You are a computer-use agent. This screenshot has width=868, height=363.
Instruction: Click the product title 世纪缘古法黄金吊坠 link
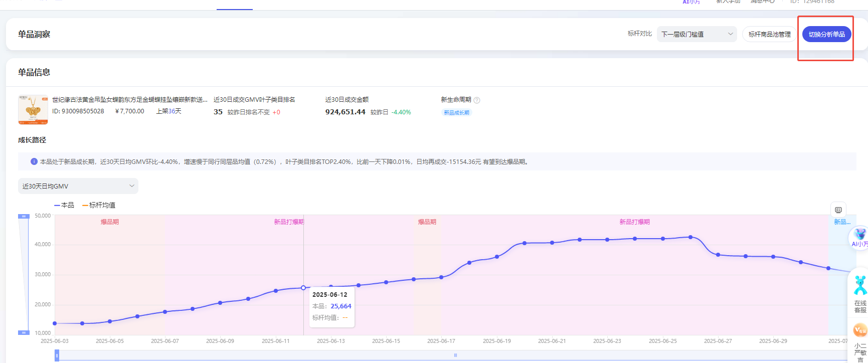[129, 100]
